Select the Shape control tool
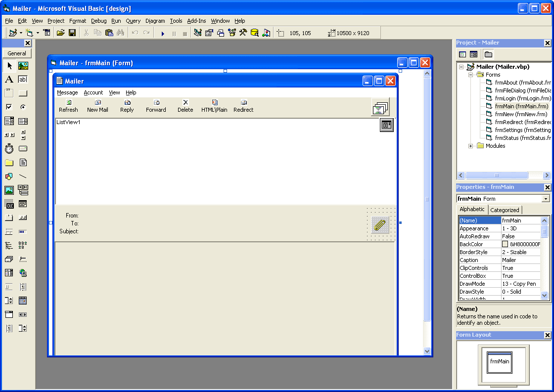The width and height of the screenshot is (554, 392). coord(9,176)
